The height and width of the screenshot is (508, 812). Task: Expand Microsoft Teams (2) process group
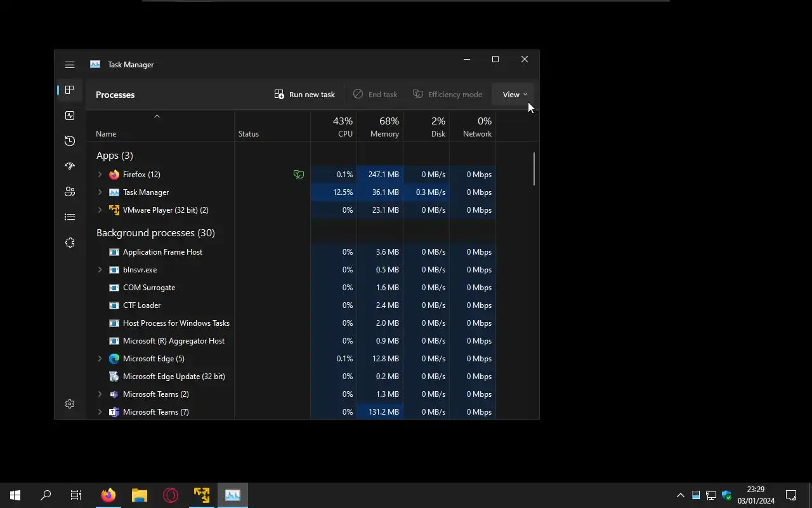pos(100,394)
